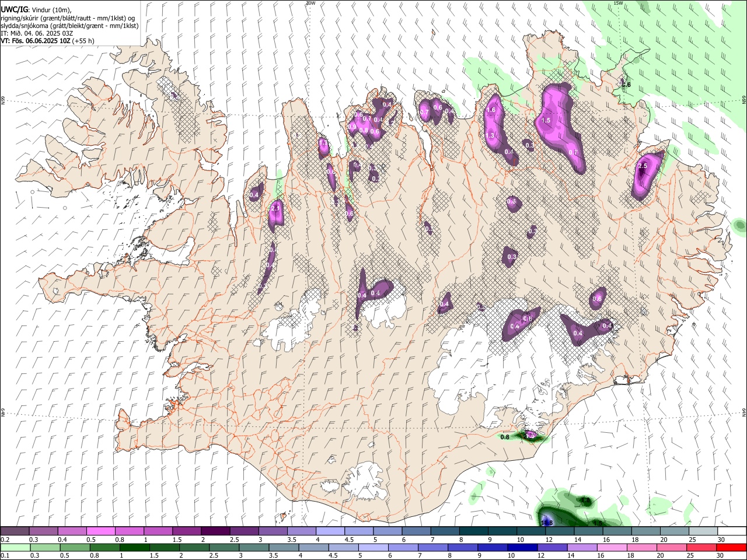Click the black "0.8" value off the southeast coast
The image size is (747, 560).
coord(505,437)
